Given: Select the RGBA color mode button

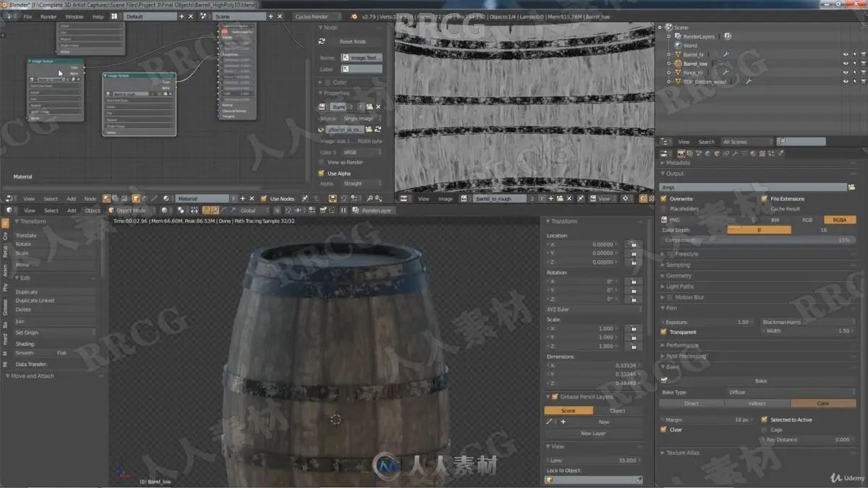Looking at the screenshot, I should tap(839, 220).
